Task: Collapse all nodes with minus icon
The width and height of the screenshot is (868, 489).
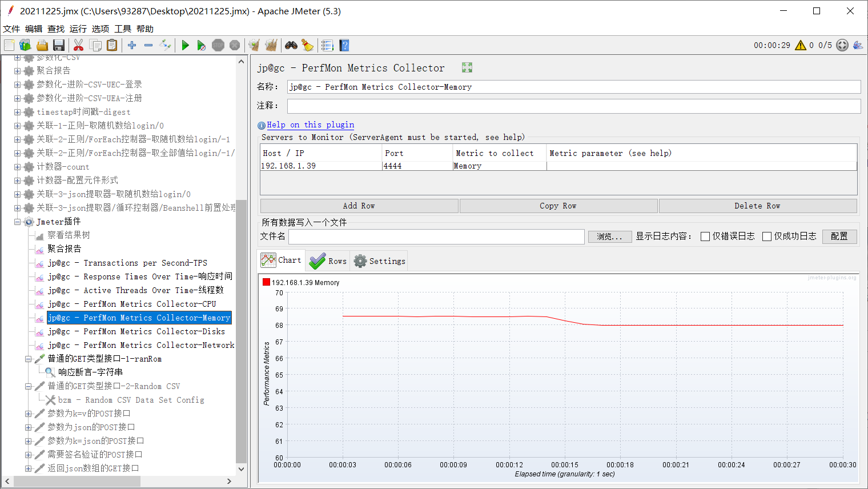Action: (x=148, y=45)
